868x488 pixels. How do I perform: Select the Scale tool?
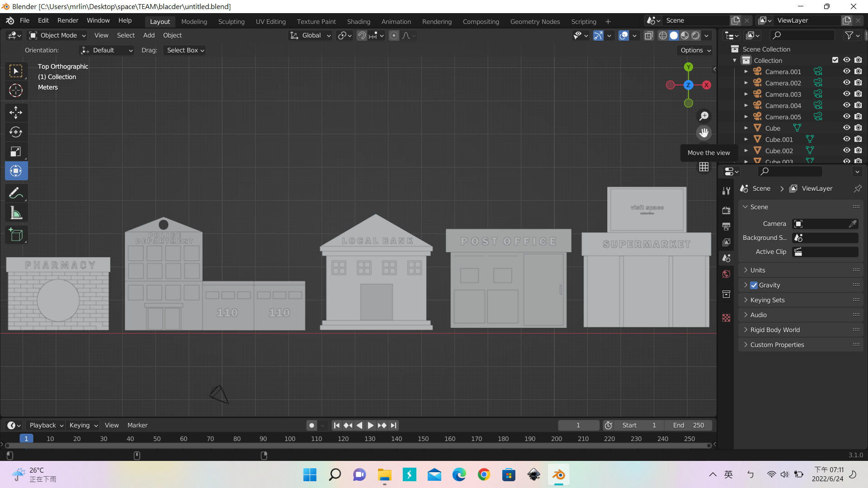pyautogui.click(x=16, y=151)
